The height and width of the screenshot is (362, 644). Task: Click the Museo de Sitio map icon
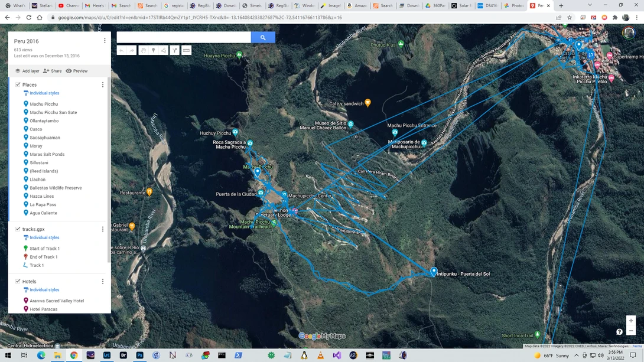pyautogui.click(x=351, y=123)
